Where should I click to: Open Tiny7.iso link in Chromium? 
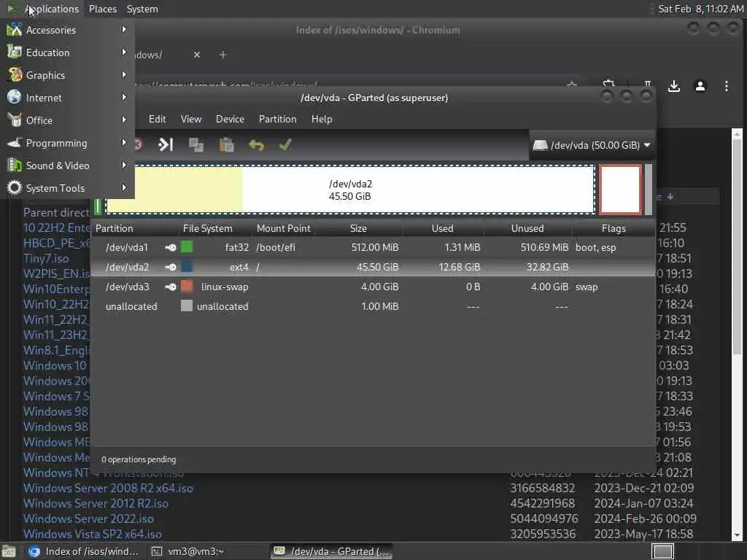point(46,259)
